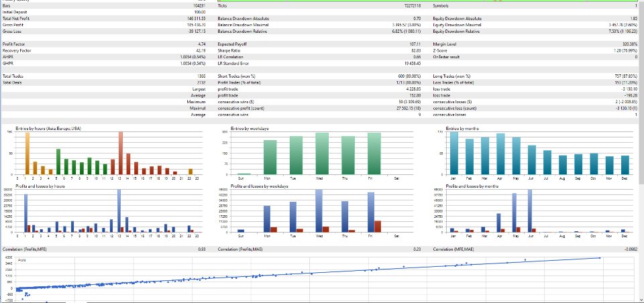The image size is (644, 303).
Task: Select the Total Net Profit value
Action: pyautogui.click(x=197, y=19)
